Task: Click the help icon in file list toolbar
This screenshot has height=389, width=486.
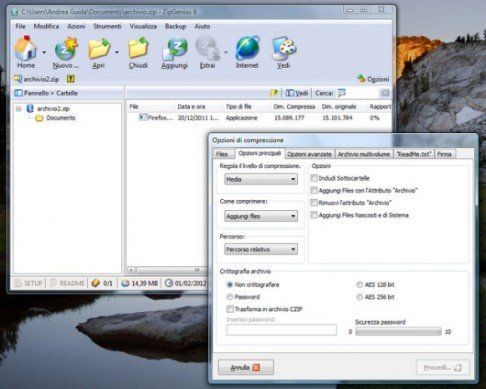Action: (x=274, y=93)
